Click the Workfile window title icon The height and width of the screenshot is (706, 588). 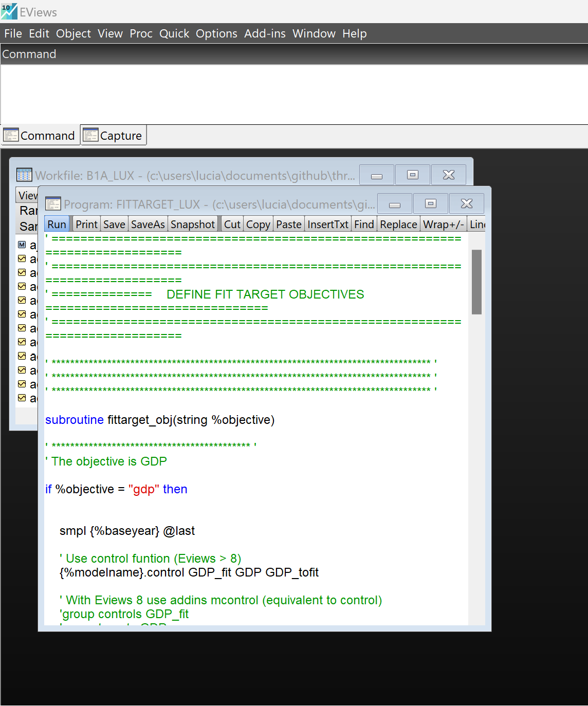click(x=24, y=175)
